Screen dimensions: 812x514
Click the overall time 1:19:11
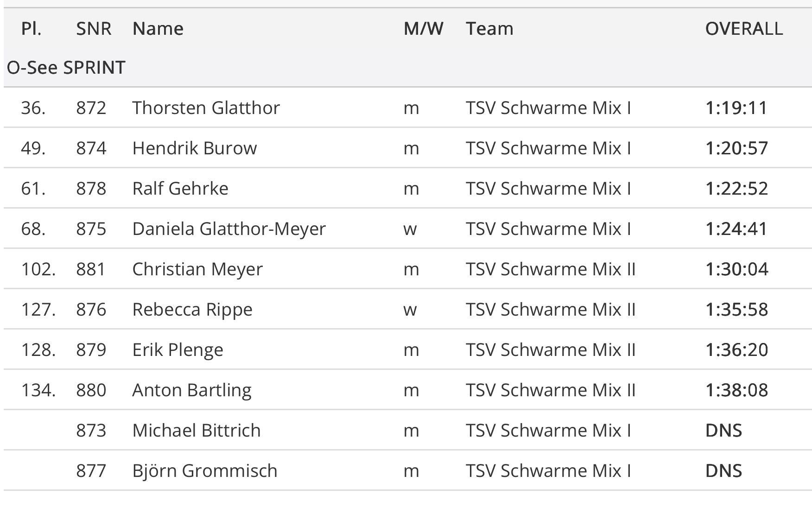(x=736, y=108)
